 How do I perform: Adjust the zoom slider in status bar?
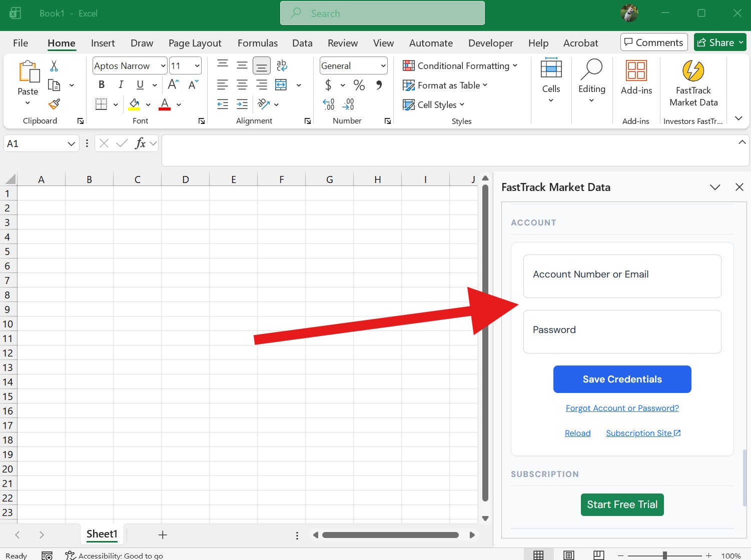pos(664,555)
